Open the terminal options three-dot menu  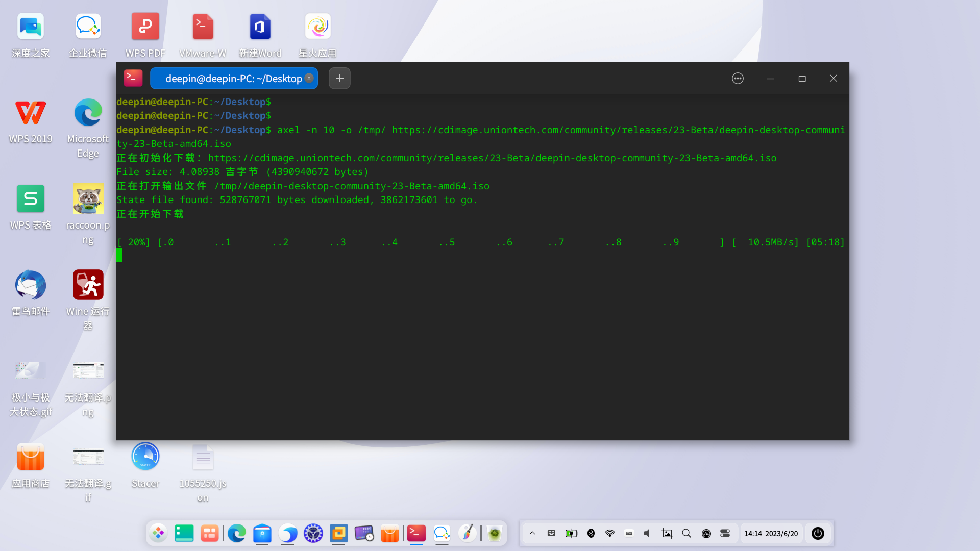pyautogui.click(x=738, y=78)
